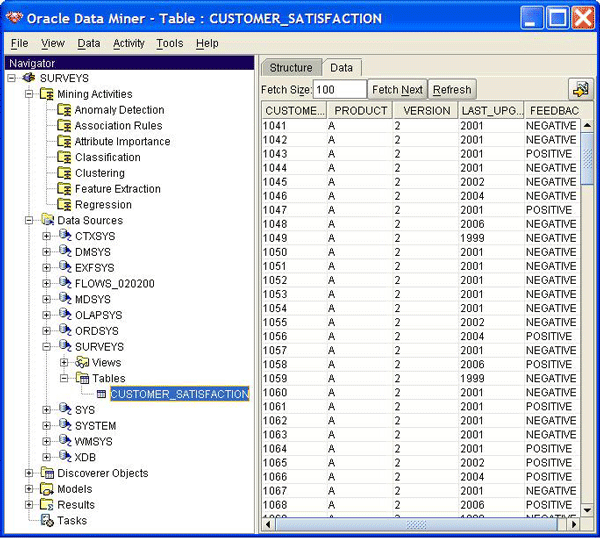Click the SURVEYS connection icon at tree root
This screenshot has height=538, width=600.
(30, 78)
